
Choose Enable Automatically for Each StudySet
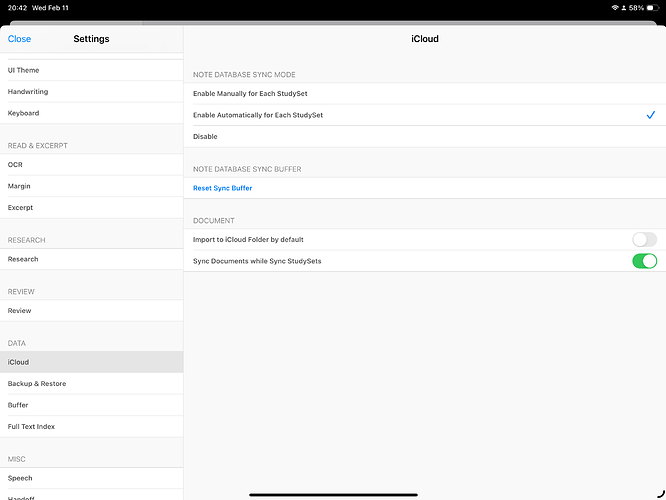point(257,115)
